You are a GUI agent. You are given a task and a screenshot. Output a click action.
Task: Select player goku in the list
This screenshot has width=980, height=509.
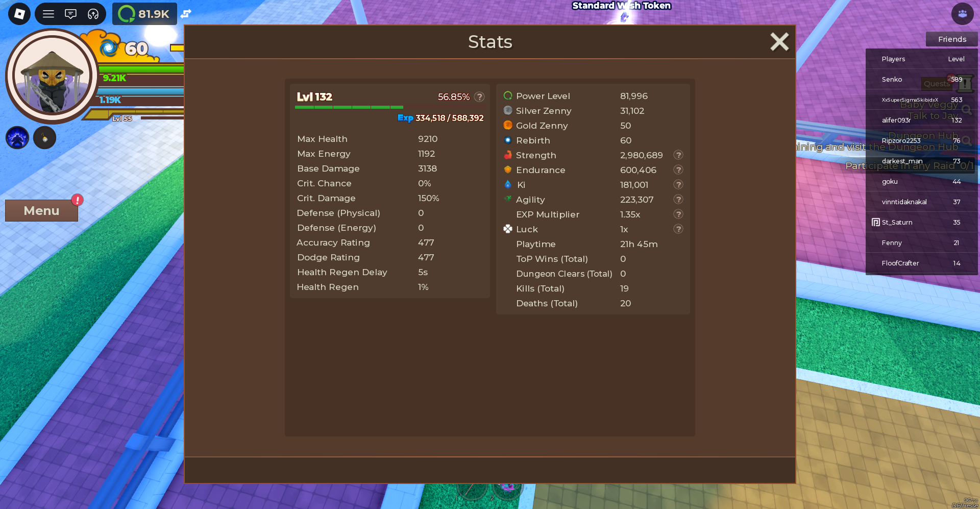coord(922,181)
